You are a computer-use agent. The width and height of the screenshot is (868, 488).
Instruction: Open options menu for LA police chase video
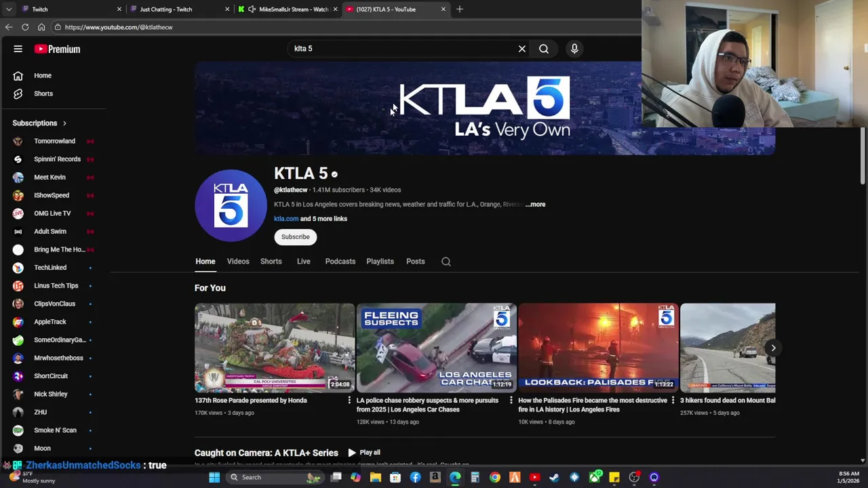tap(511, 401)
